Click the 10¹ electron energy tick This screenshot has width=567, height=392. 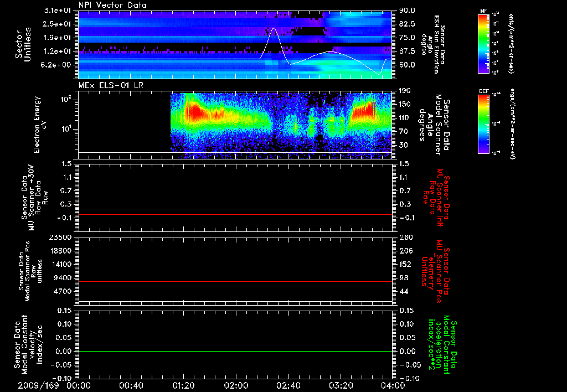68,129
